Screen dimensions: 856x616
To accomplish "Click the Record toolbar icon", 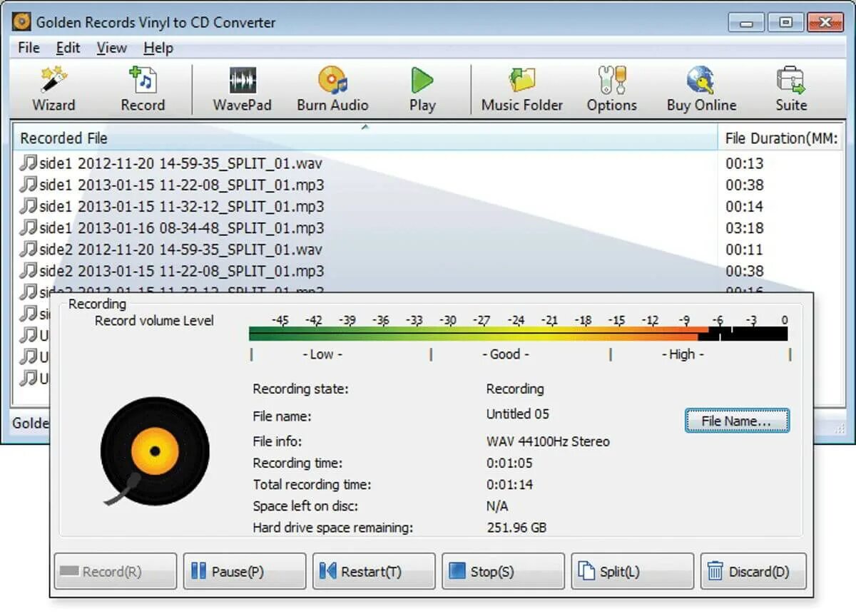I will coord(143,89).
